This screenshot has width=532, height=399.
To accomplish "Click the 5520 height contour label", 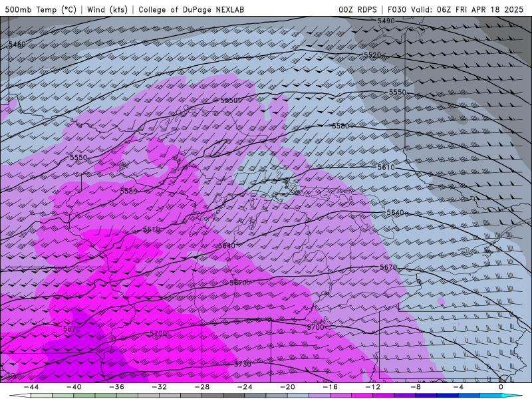I will point(372,55).
